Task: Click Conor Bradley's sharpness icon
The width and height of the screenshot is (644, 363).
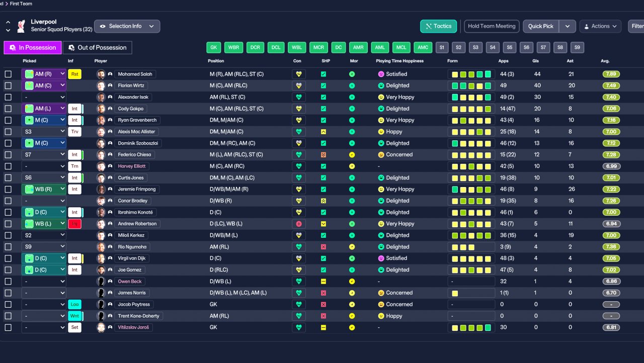Action: coord(324,201)
